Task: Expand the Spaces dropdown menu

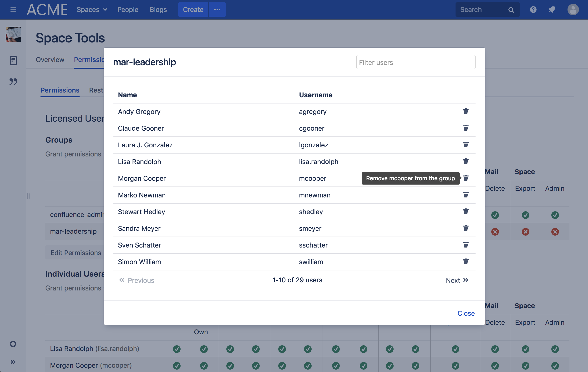Action: pos(92,10)
